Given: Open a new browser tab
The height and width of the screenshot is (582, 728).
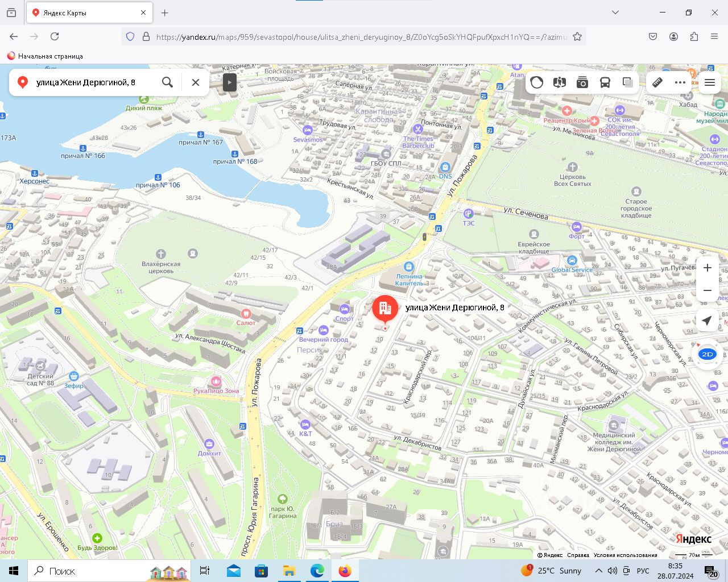Looking at the screenshot, I should click(165, 13).
